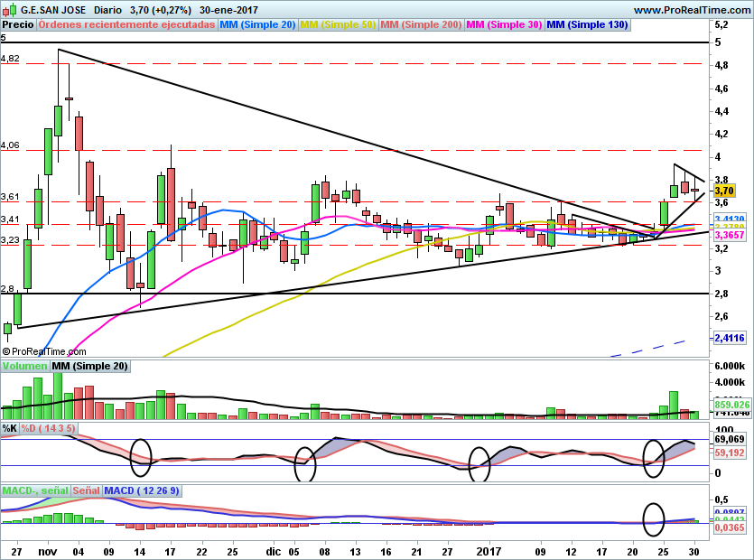Viewport: 754px width, 560px height.
Task: Click the G.E.SAN JOSE ticker name
Action: [x=53, y=10]
